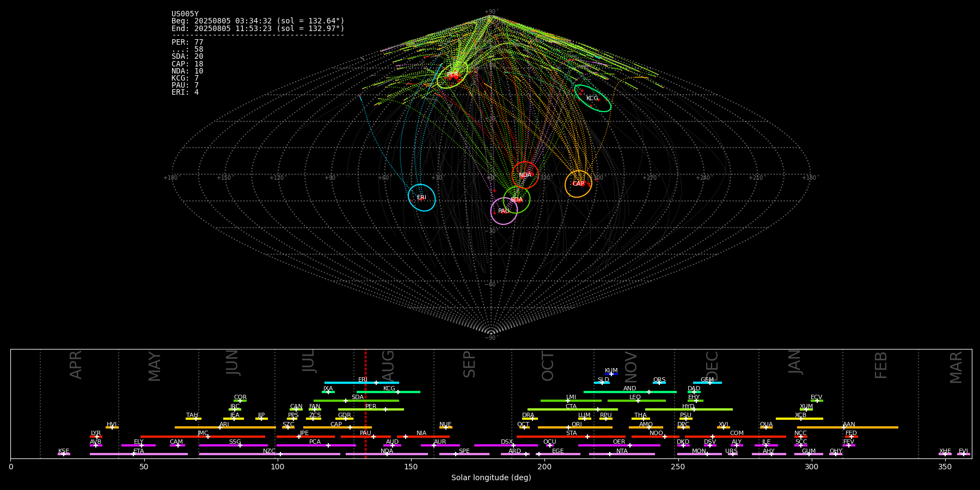The image size is (980, 490).
Task: Select the COM shower bar in timeline
Action: pyautogui.click(x=736, y=437)
